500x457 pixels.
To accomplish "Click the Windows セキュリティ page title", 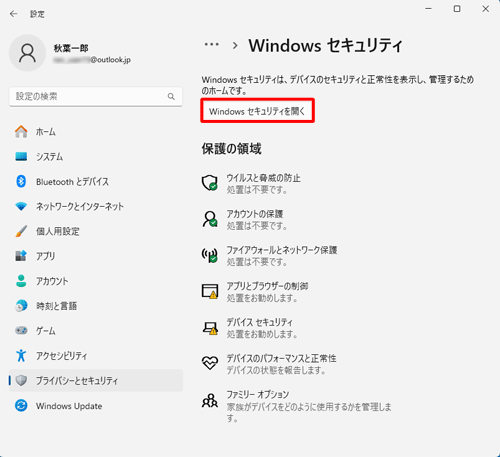I will [x=325, y=45].
